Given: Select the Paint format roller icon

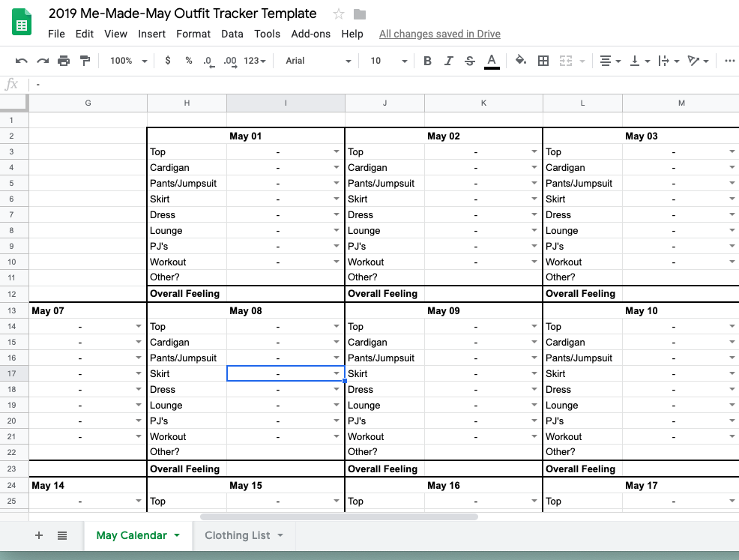Looking at the screenshot, I should (x=85, y=61).
